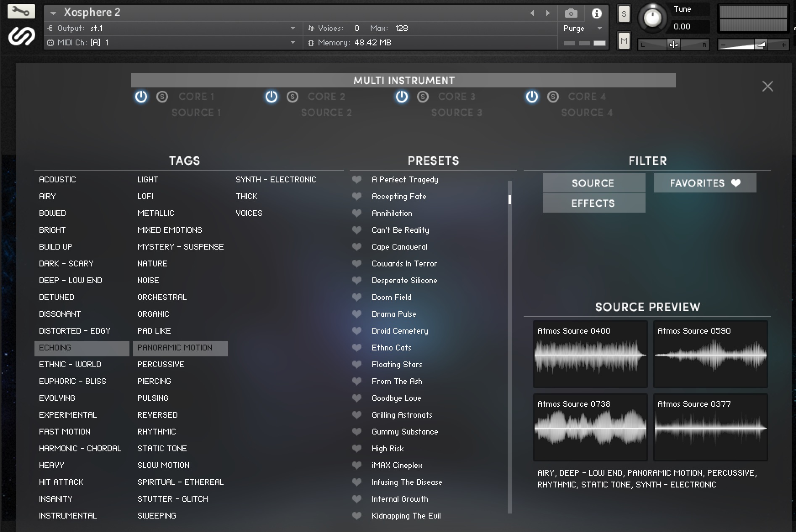Toggle Core 1 power button
Screen dimensions: 796x532
click(141, 97)
